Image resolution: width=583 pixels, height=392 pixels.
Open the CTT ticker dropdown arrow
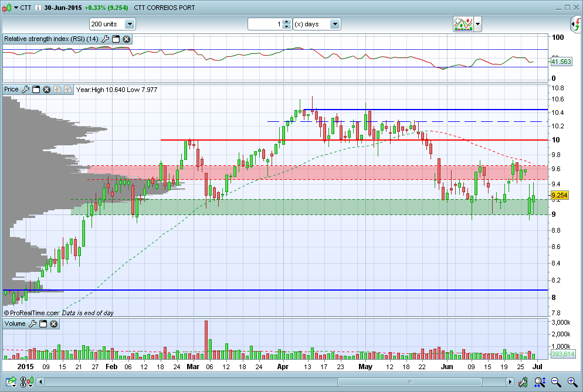(16, 8)
